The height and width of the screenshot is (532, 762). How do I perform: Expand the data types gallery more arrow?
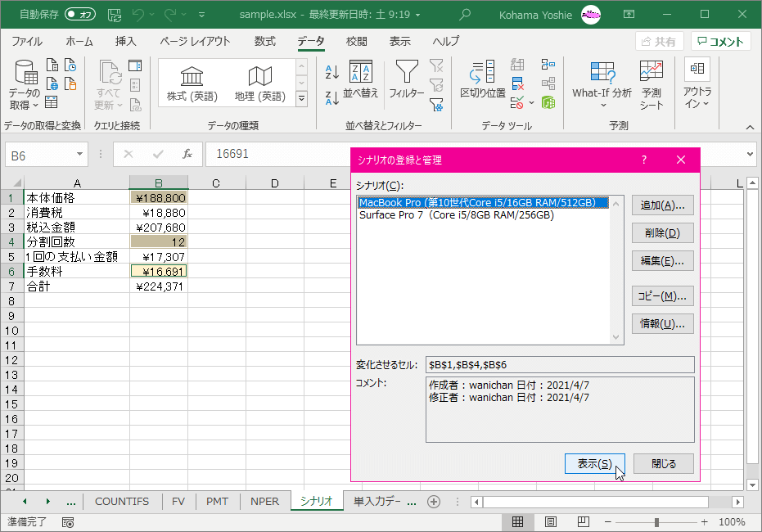click(302, 99)
